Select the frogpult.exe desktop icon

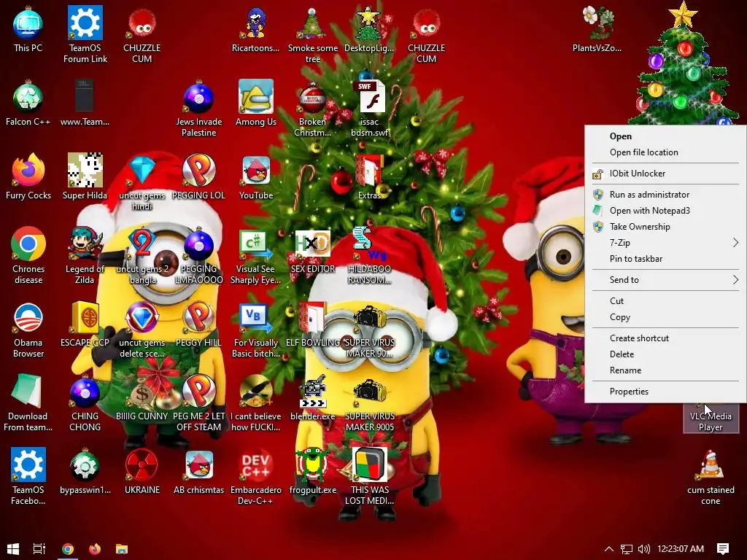click(312, 472)
